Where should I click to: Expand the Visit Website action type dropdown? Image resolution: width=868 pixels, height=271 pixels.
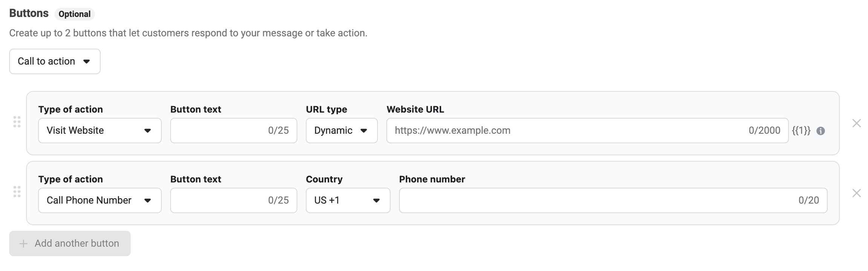click(100, 130)
